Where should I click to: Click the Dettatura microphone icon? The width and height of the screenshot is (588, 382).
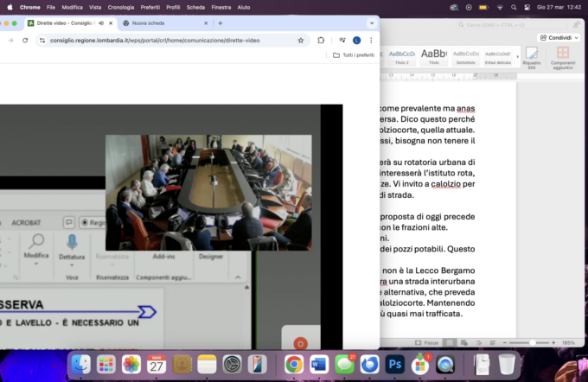pyautogui.click(x=72, y=242)
